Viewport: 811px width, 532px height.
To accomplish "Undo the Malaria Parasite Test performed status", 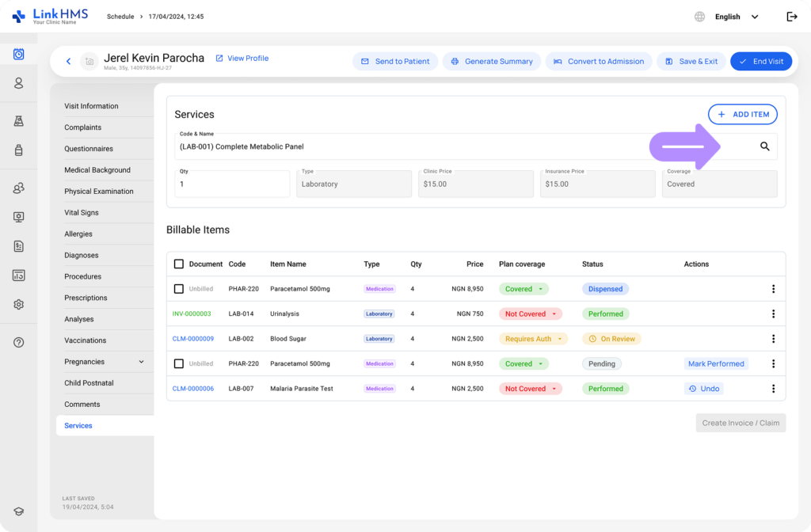I will click(x=704, y=388).
